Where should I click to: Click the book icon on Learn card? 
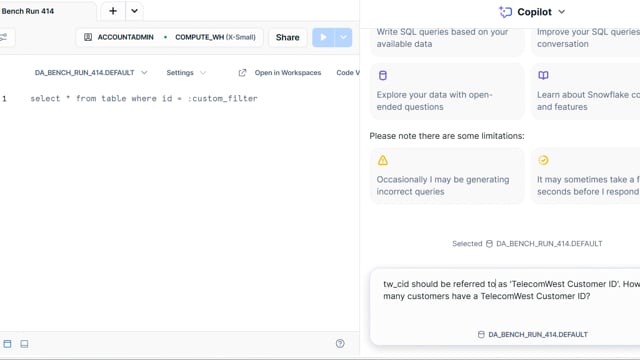543,75
